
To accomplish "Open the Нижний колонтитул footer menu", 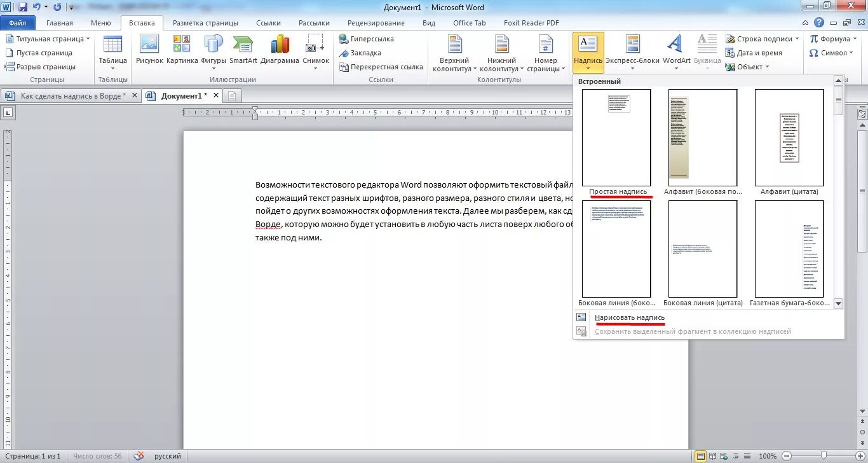I will pos(501,54).
